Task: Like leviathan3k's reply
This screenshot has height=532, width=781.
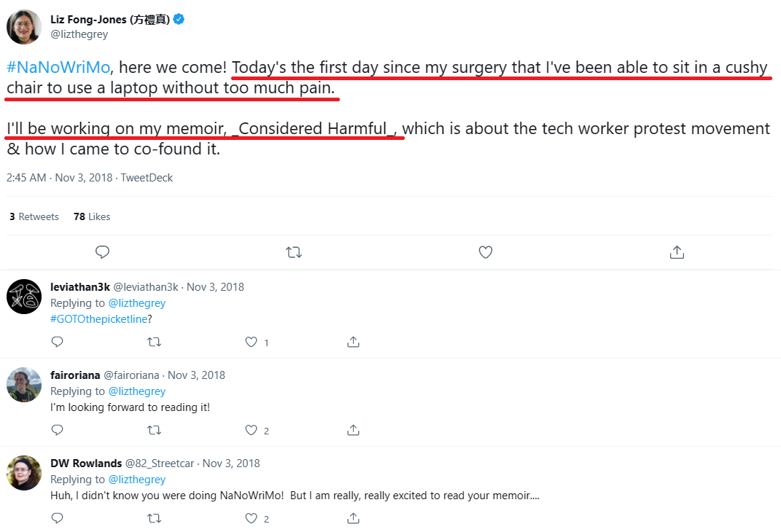Action: (251, 341)
